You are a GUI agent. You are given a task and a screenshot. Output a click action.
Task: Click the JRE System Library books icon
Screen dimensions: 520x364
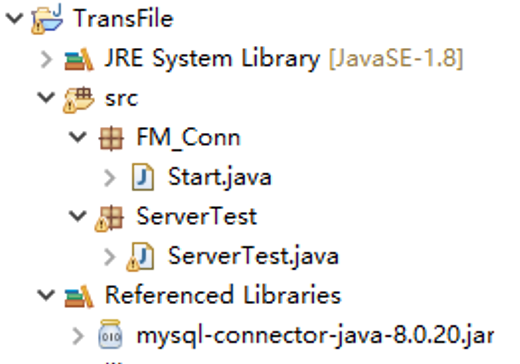(79, 59)
